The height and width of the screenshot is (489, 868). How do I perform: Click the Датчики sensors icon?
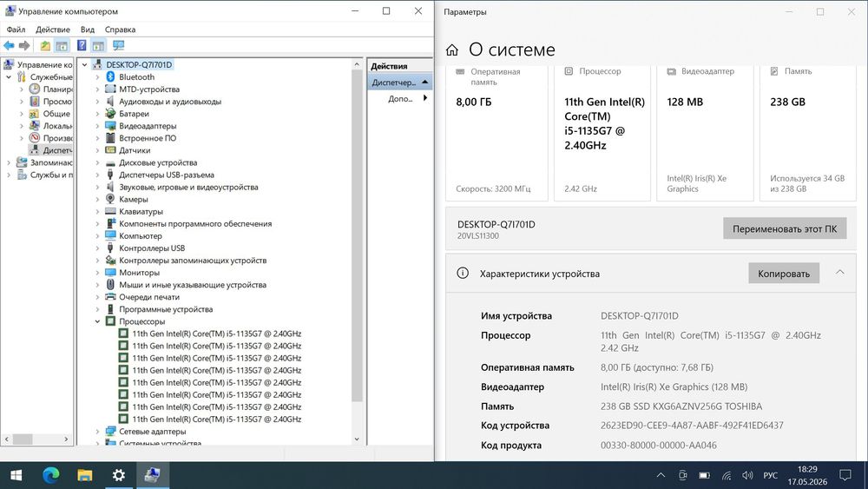coord(110,150)
